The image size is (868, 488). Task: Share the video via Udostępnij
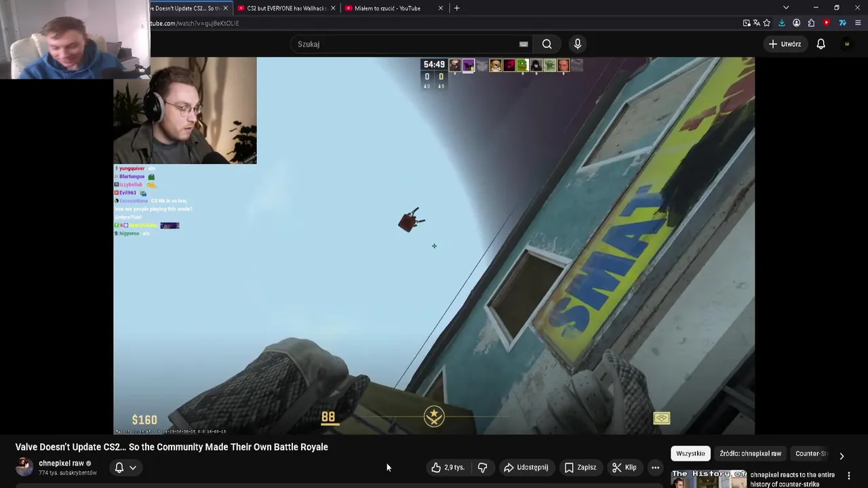[526, 467]
